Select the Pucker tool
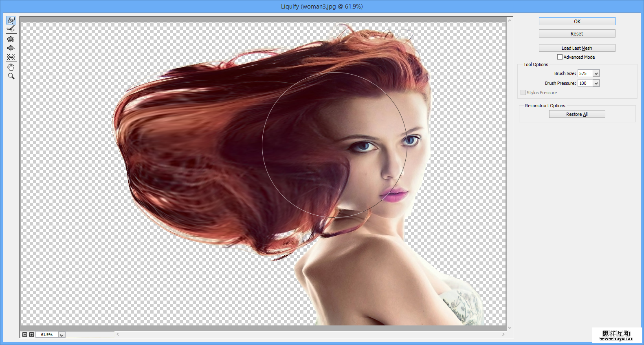The width and height of the screenshot is (644, 345). click(11, 39)
